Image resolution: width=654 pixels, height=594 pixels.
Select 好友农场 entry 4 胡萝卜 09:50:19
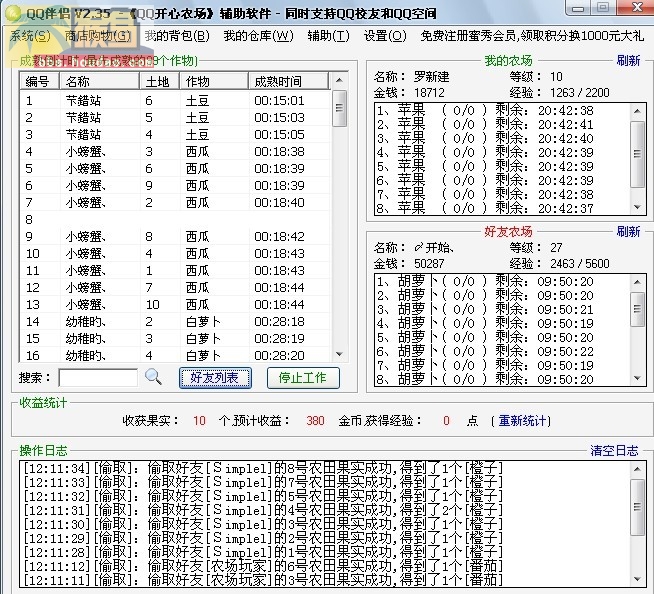click(503, 323)
